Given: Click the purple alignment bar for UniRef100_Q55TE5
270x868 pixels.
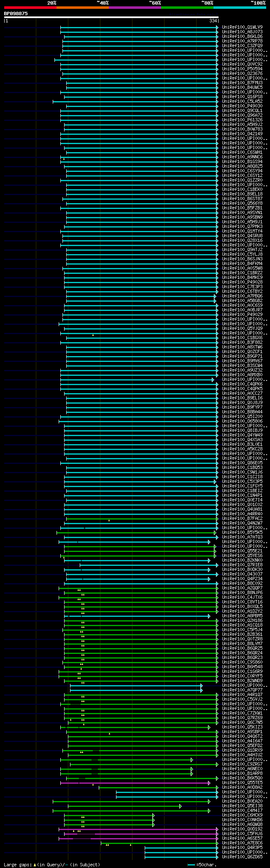Looking at the screenshot, I should pyautogui.click(x=135, y=782).
